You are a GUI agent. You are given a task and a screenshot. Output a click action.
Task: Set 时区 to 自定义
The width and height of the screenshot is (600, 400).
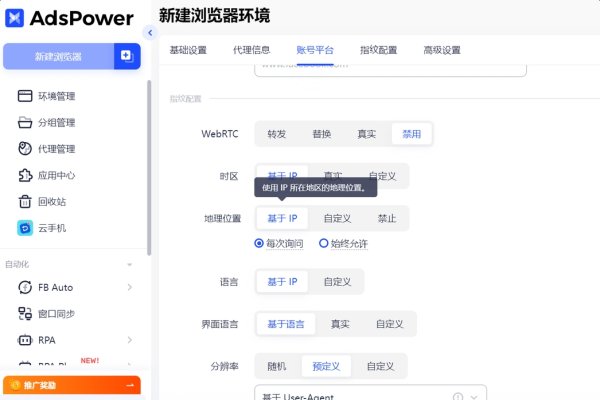click(x=382, y=176)
